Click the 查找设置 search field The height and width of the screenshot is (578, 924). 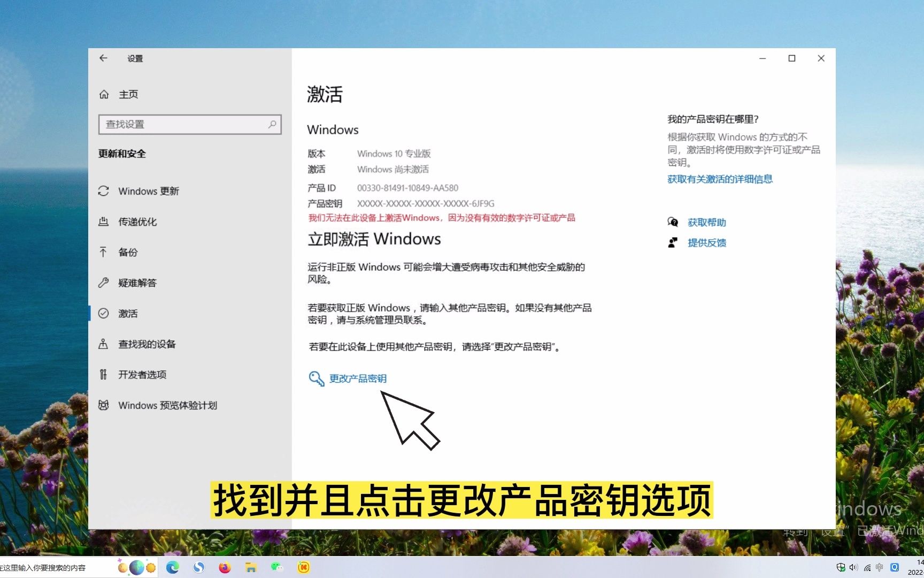pyautogui.click(x=190, y=124)
